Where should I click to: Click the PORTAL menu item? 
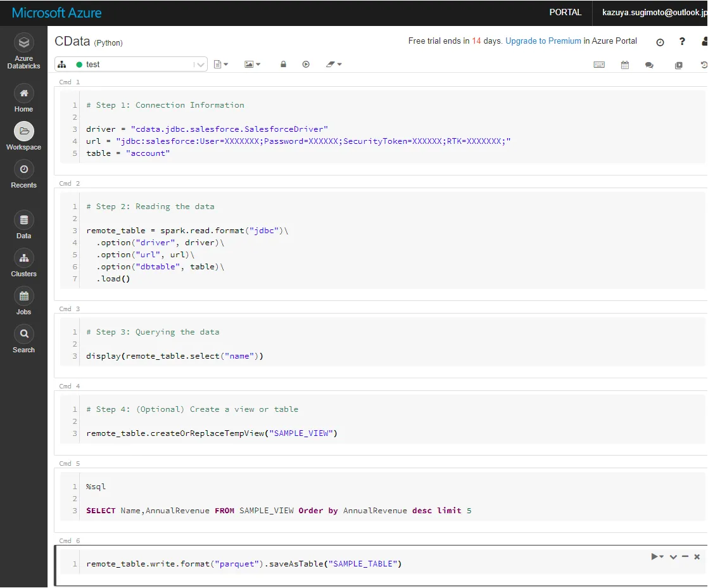566,12
